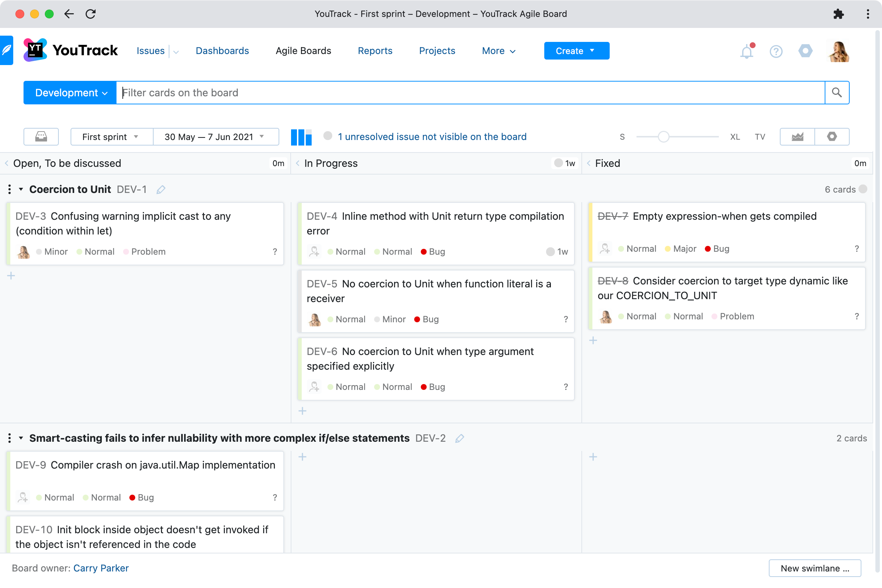Click the search magnifier icon
Screen dimensions: 882x588
click(837, 93)
